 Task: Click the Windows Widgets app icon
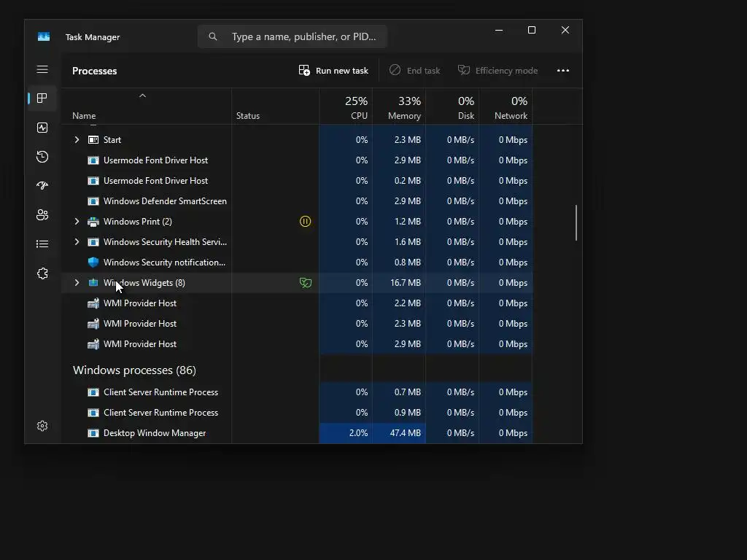pos(93,283)
